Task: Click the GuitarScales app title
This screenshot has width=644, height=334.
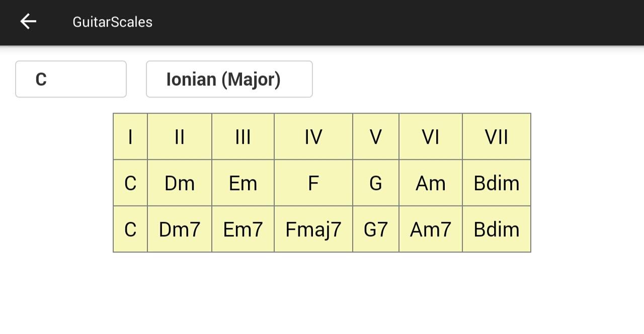Action: pos(113,22)
